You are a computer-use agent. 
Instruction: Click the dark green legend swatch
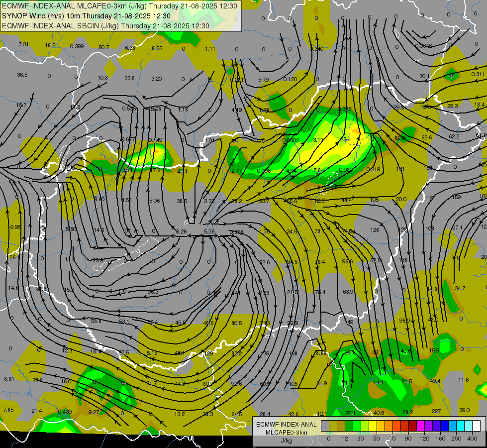click(349, 426)
